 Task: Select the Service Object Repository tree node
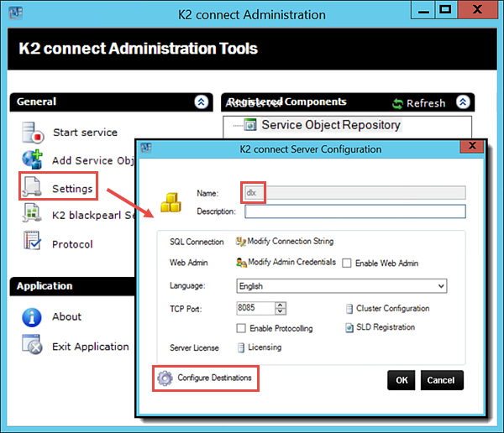(x=331, y=125)
